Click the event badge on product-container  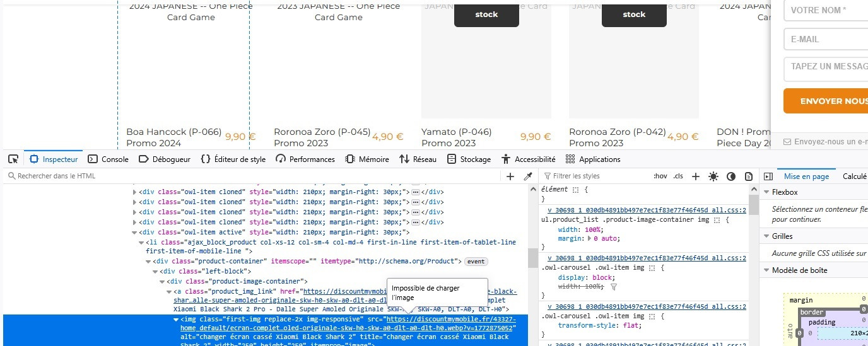(x=476, y=262)
